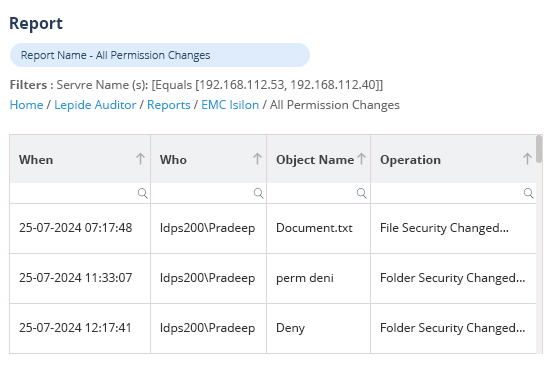Click ldps200\Pradeep in Deny row
Screen dimensions: 552x380
pyautogui.click(x=207, y=328)
